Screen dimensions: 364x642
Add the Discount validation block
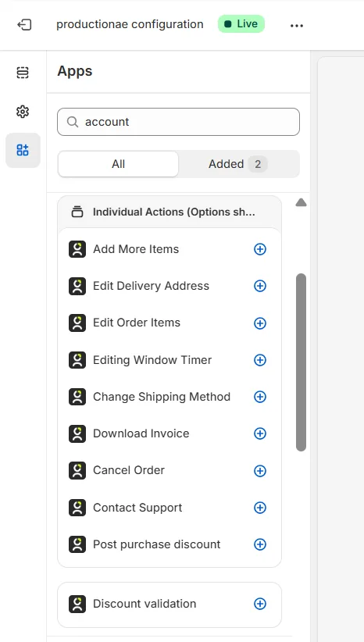[260, 604]
